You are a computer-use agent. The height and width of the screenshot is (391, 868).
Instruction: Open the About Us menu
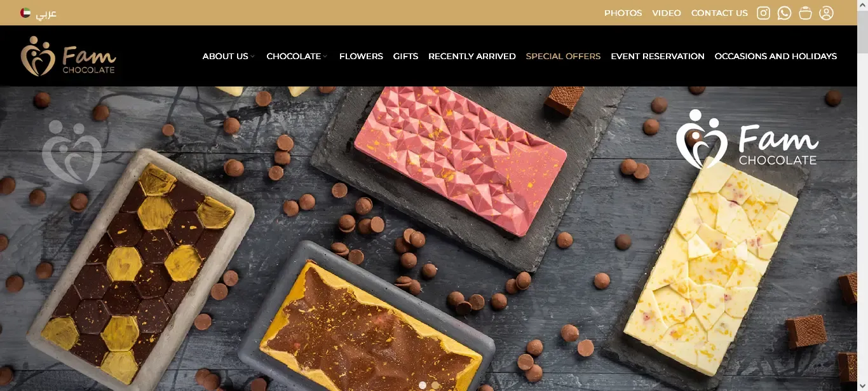coord(226,56)
